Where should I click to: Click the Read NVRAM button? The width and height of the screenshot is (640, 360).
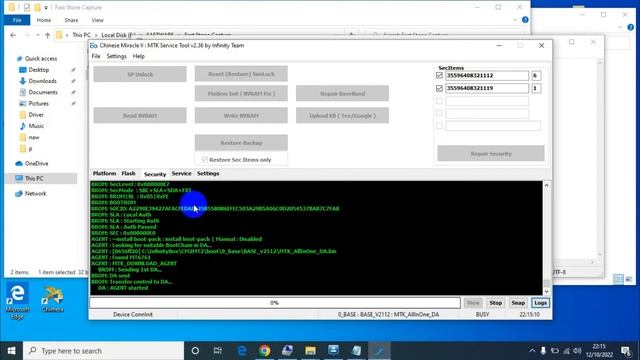[140, 116]
